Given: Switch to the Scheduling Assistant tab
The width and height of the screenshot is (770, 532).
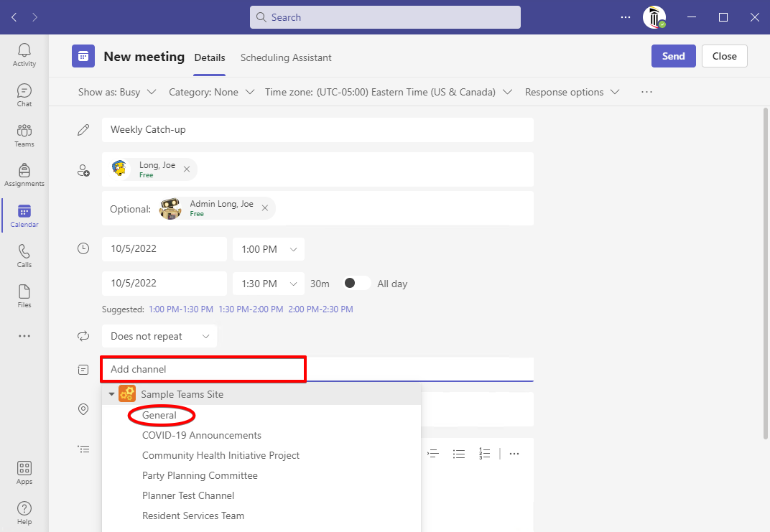Looking at the screenshot, I should [286, 57].
